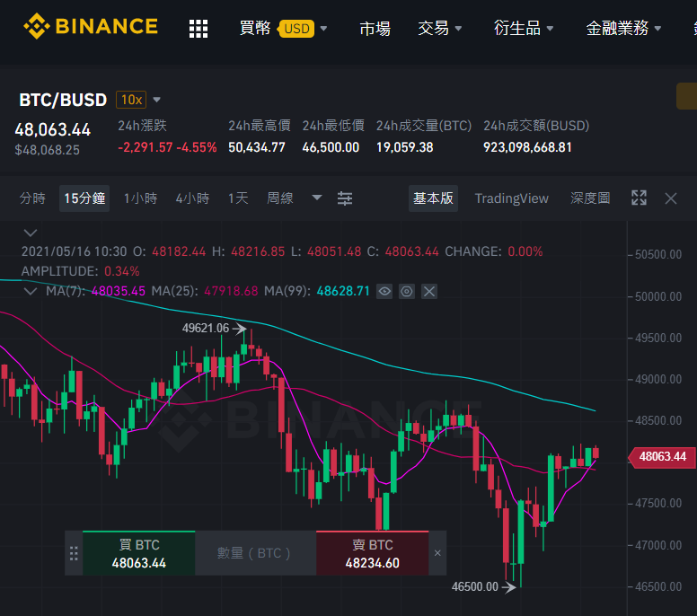Viewport: 697px width, 616px height.
Task: Switch to 1天 interval
Action: [x=238, y=198]
